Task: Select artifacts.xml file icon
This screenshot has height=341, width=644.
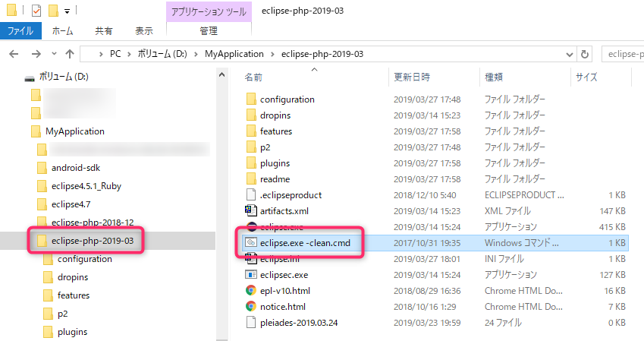Action: point(251,210)
